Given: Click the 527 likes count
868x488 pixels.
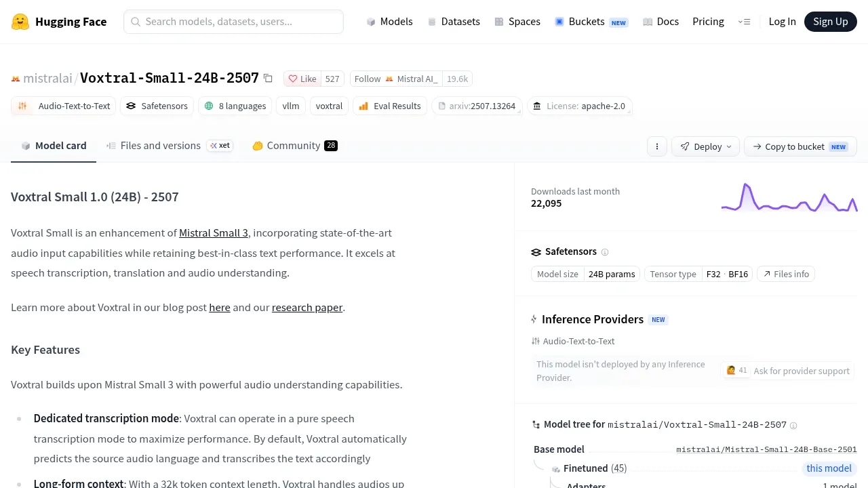Looking at the screenshot, I should click(x=332, y=79).
